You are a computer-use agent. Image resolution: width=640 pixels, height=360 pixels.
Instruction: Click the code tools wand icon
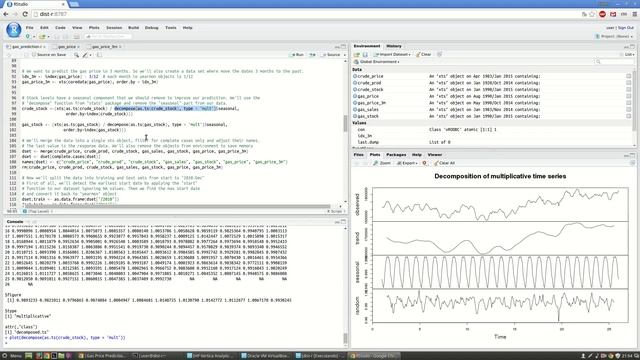[x=86, y=55]
